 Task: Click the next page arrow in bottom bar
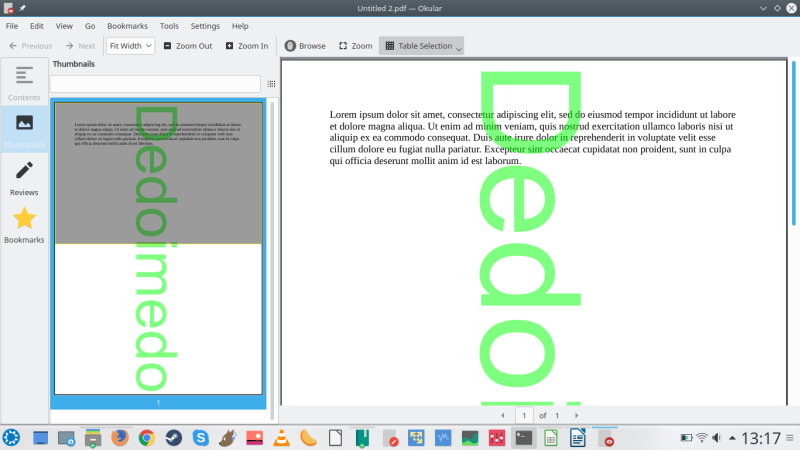point(577,415)
